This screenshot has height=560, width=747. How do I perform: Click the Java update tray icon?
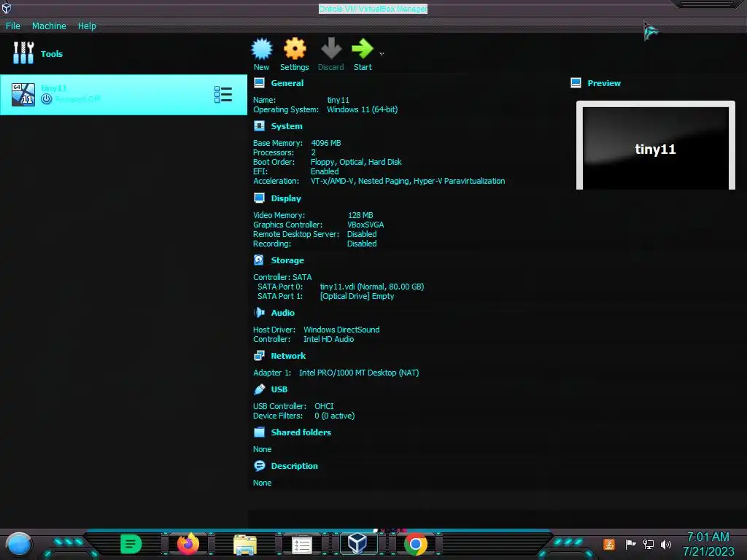[609, 544]
